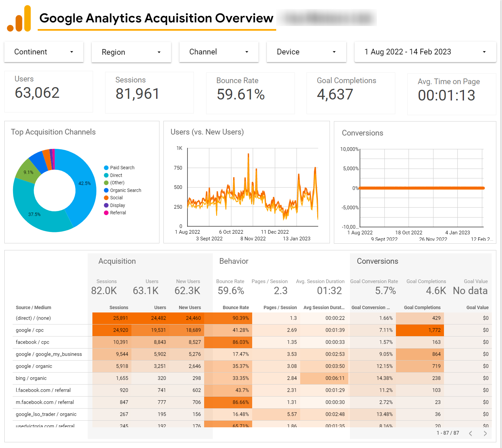The height and width of the screenshot is (448, 502).
Task: Sort table by Source / Medium header
Action: pyautogui.click(x=33, y=307)
